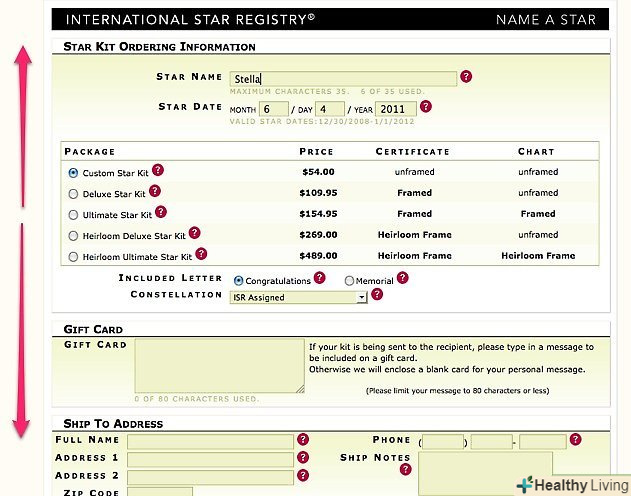631x496 pixels.
Task: Click the Star Name text field
Action: pos(342,78)
